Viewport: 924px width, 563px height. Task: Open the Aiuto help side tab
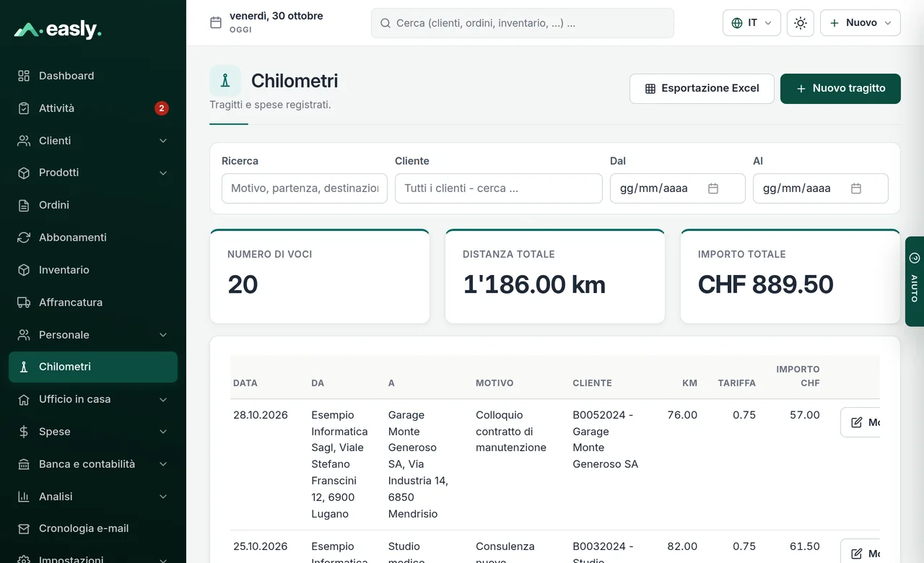[915, 281]
